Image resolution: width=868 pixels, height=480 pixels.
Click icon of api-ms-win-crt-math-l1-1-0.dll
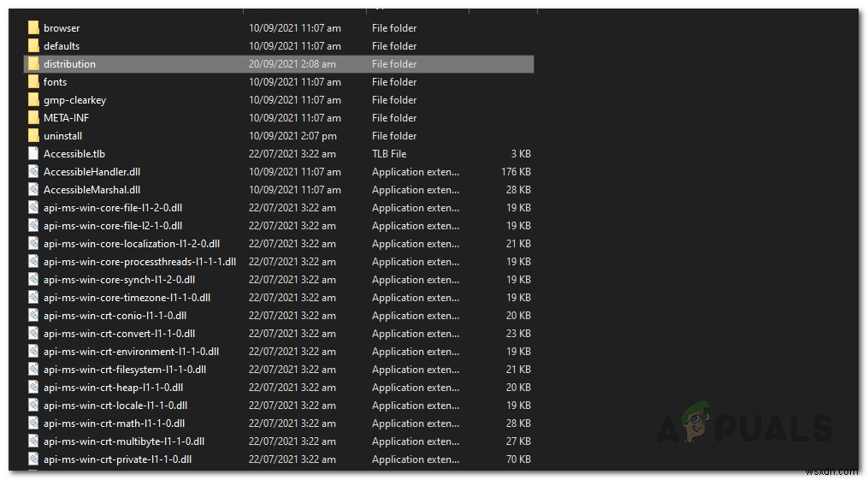pos(33,424)
